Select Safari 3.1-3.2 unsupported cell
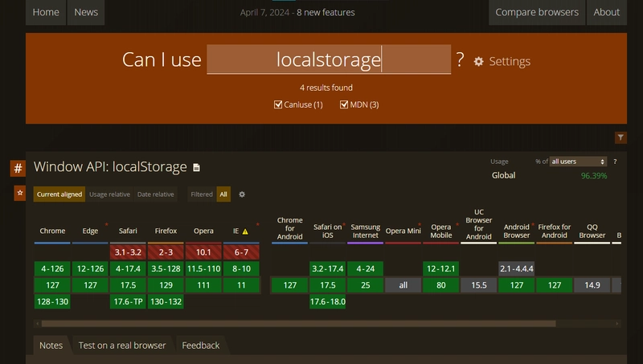 click(x=128, y=252)
